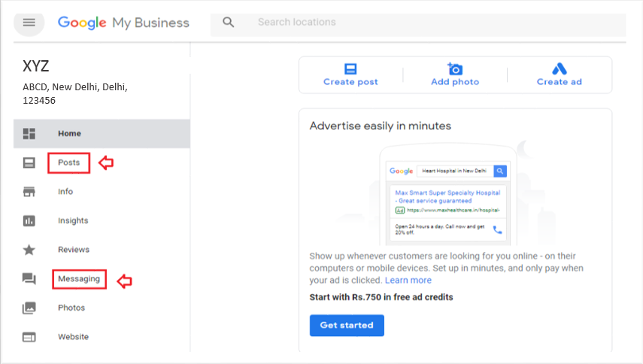
Task: Click the Home dashboard grid icon
Action: click(29, 134)
